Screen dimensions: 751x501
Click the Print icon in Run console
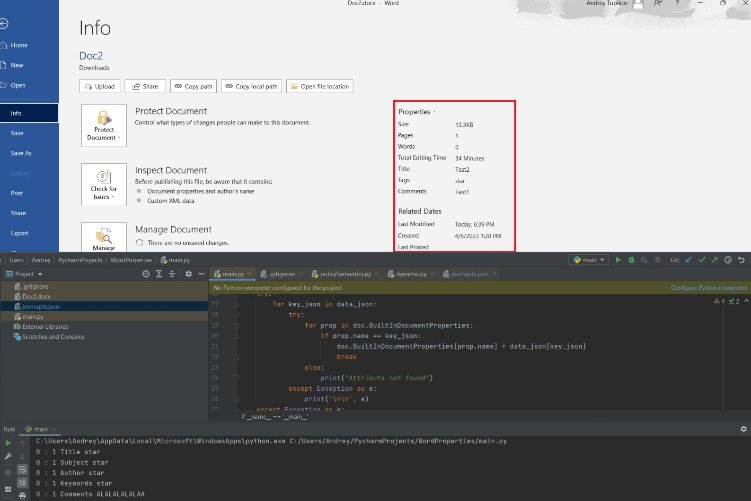tap(22, 496)
